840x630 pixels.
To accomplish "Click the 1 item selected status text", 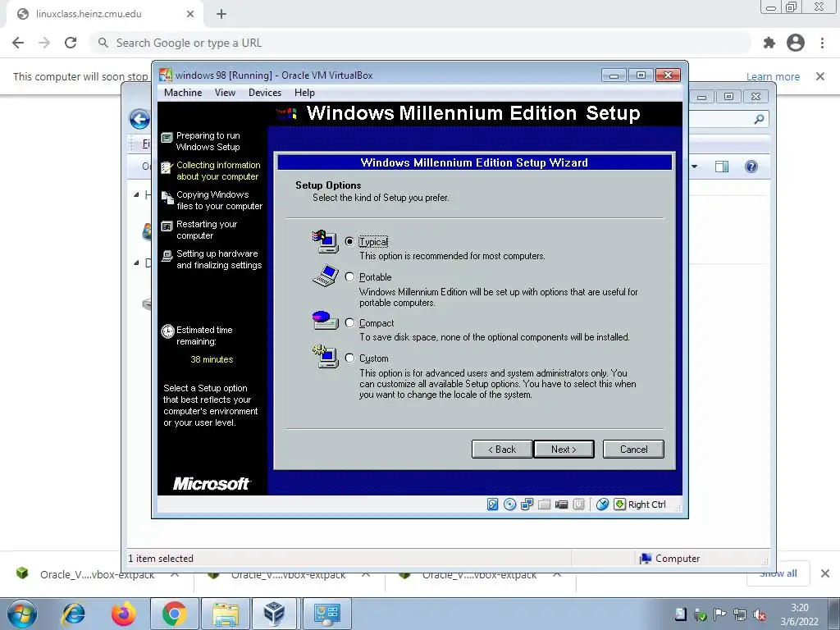I will pyautogui.click(x=161, y=558).
